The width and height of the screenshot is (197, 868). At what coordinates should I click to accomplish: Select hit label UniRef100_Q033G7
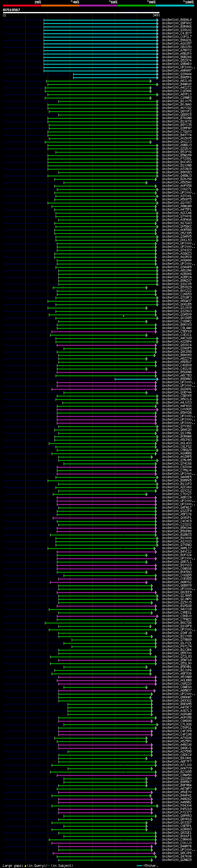[x=176, y=822]
